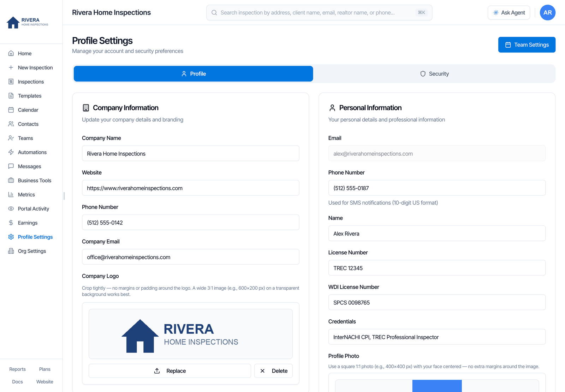Open the Reports footer link
The height and width of the screenshot is (392, 565).
click(17, 369)
